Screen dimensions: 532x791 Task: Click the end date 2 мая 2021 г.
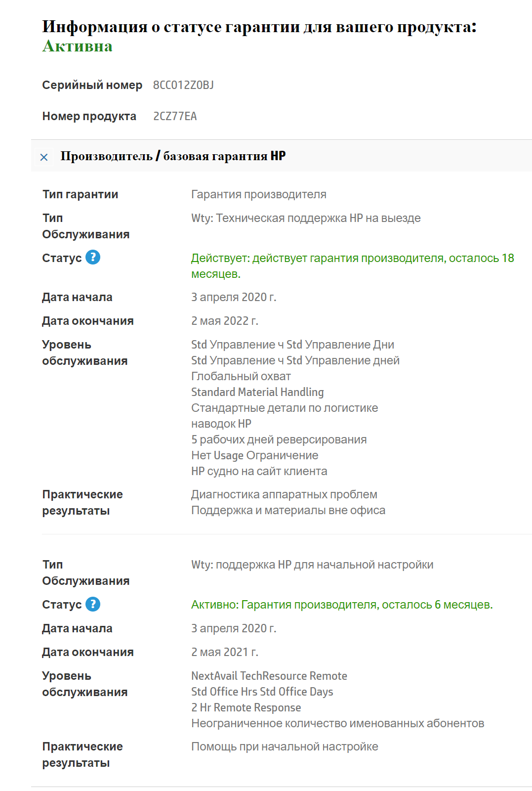click(225, 652)
